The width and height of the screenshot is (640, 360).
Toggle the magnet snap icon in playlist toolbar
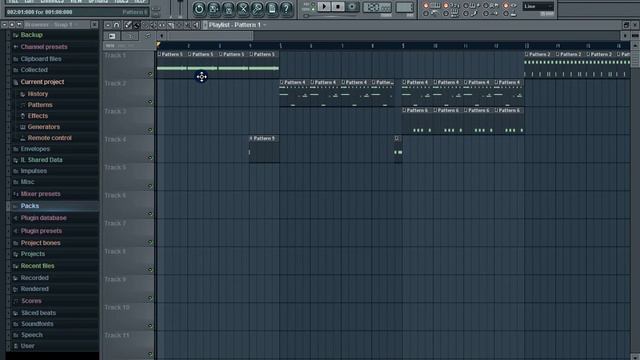click(116, 25)
